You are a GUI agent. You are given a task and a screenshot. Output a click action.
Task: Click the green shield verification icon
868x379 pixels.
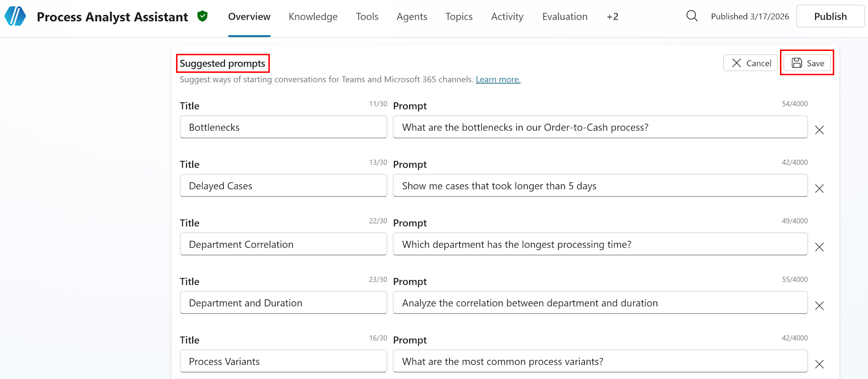click(203, 16)
